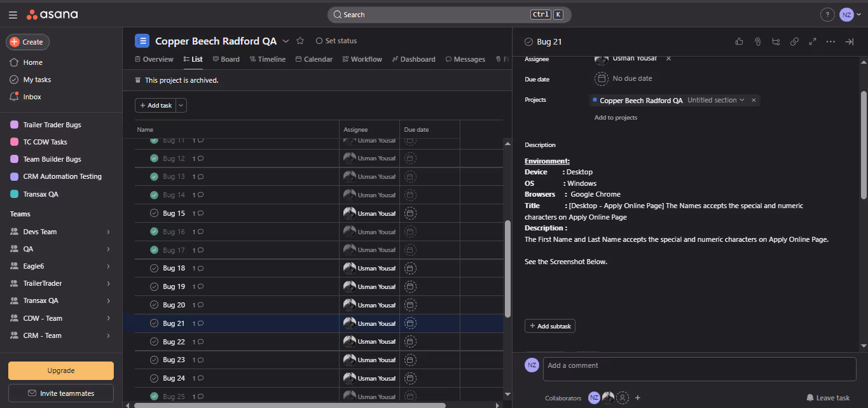Image resolution: width=868 pixels, height=408 pixels.
Task: Click Set status button
Action: click(x=336, y=41)
